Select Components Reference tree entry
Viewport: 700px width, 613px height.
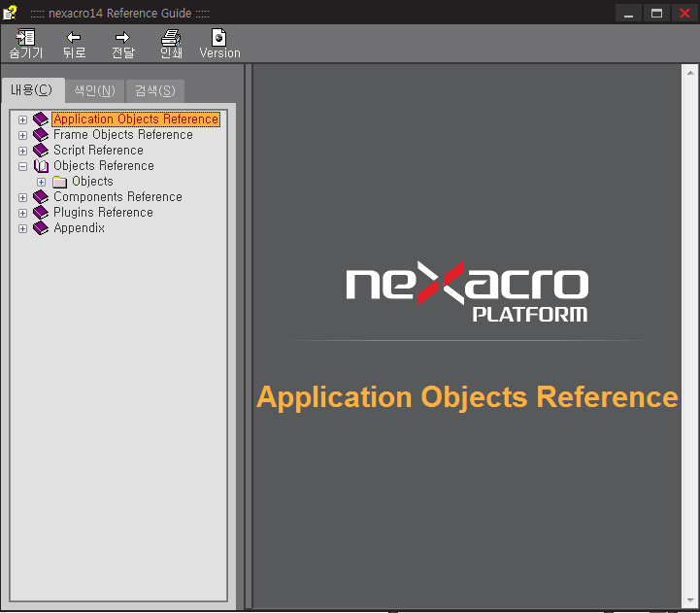[x=117, y=196]
